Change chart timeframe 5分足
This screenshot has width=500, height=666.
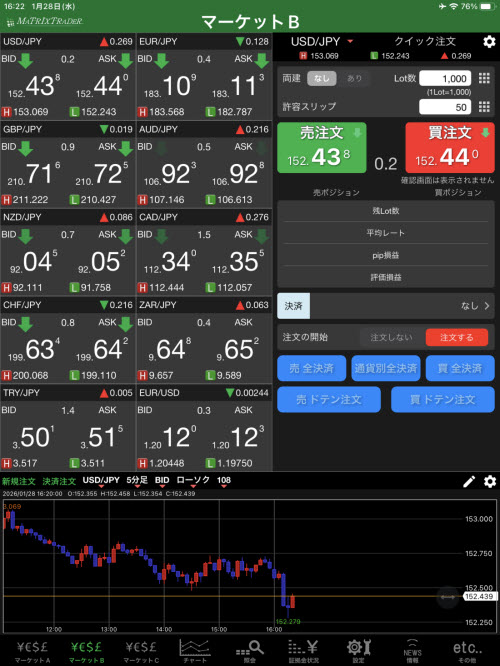(x=137, y=481)
